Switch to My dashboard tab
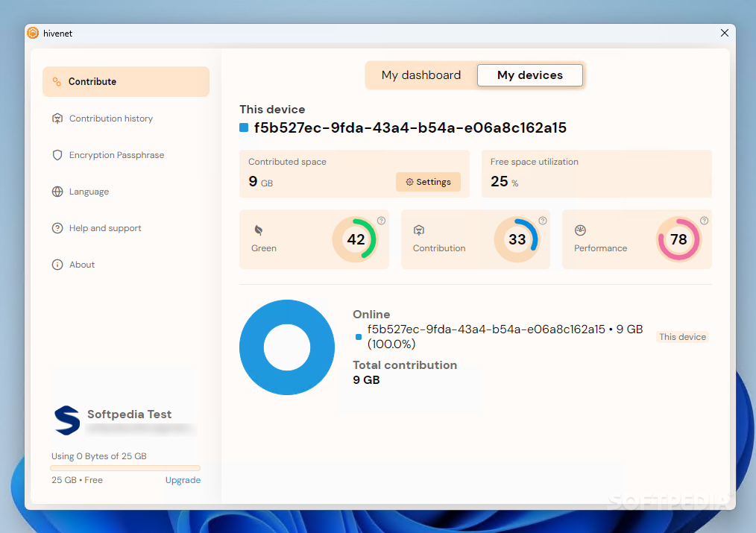Screen dimensions: 756x533 [x=421, y=75]
